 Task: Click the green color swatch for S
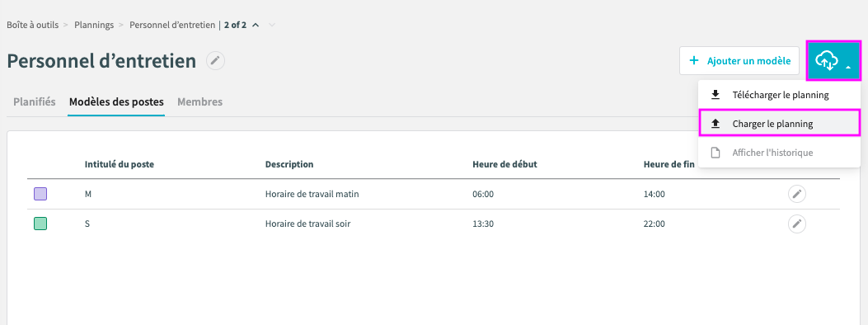tap(40, 224)
